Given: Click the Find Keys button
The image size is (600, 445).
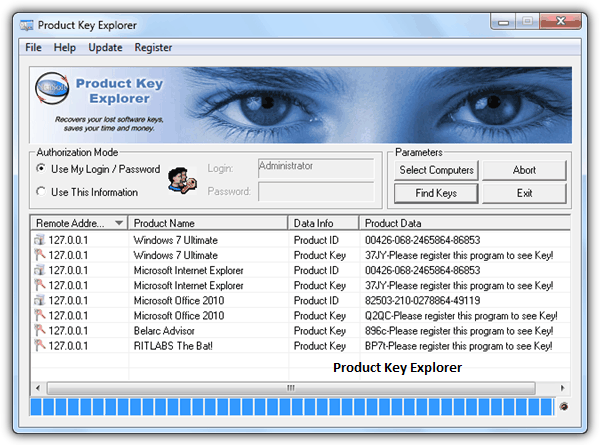Looking at the screenshot, I should [x=436, y=193].
